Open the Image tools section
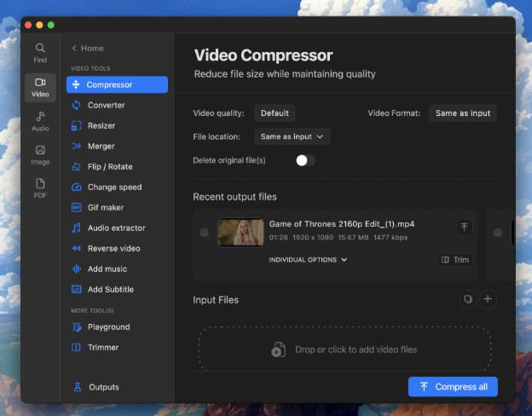Image resolution: width=532 pixels, height=416 pixels. pos(40,155)
